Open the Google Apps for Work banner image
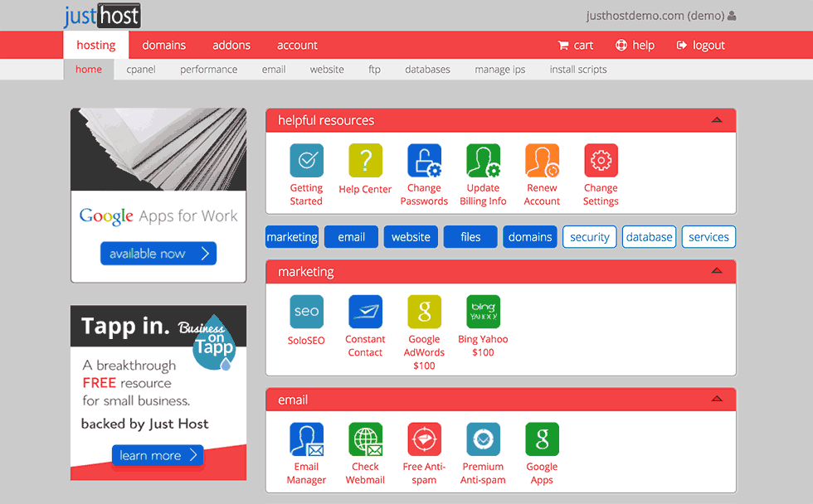Screen dimensions: 813x504 click(x=158, y=149)
